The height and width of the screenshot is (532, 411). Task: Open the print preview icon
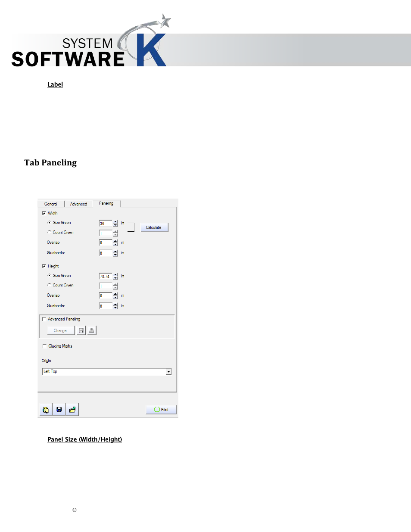46,410
